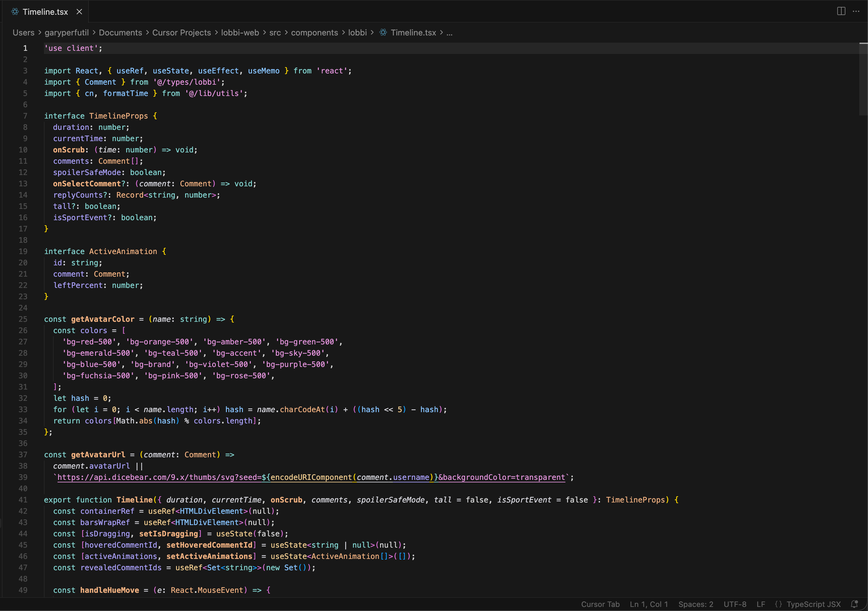Click the ActiveAnimation interface name
The width and height of the screenshot is (868, 611).
(x=123, y=251)
